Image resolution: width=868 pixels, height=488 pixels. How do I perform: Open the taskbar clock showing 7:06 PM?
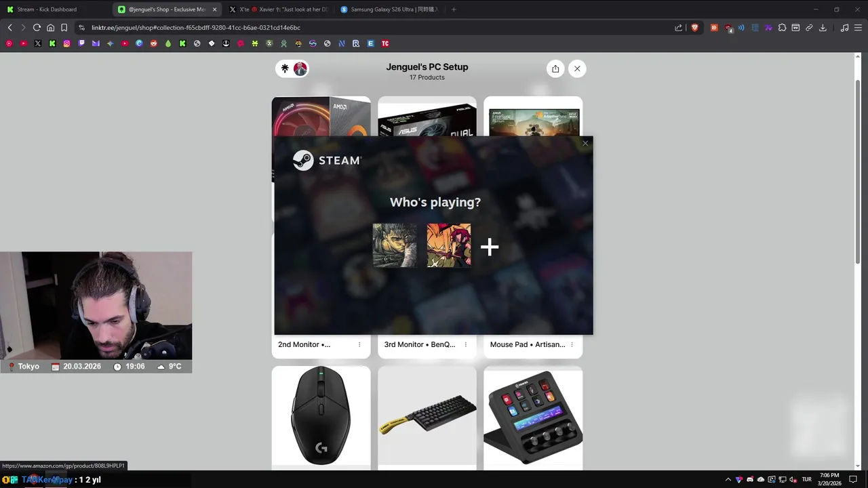pos(830,479)
